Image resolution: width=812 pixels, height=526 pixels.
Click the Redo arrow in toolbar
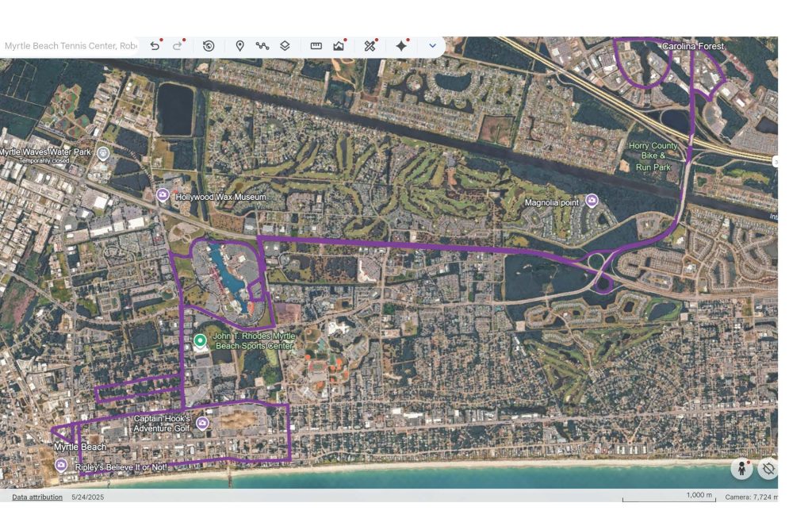pos(178,46)
